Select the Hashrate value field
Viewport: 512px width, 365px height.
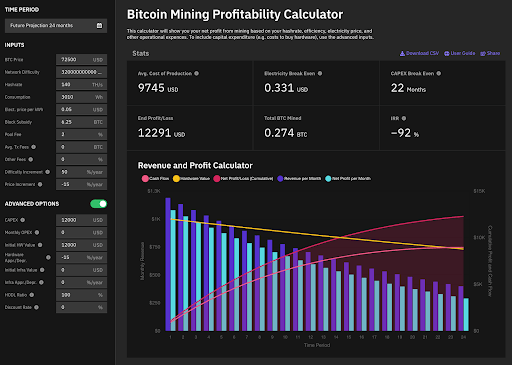82,85
